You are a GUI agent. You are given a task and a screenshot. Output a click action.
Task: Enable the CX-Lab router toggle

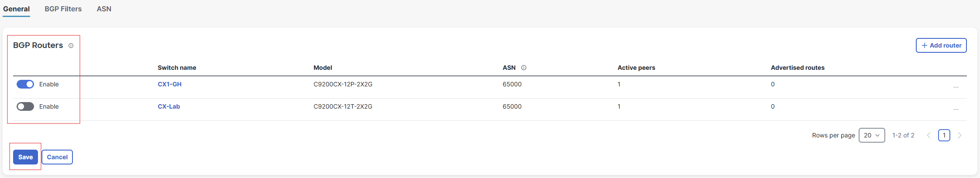click(25, 106)
